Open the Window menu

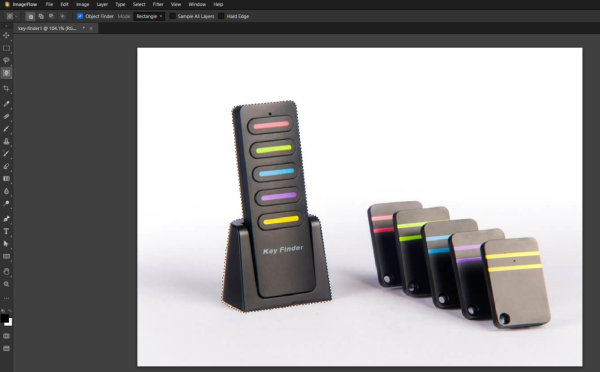coord(197,4)
